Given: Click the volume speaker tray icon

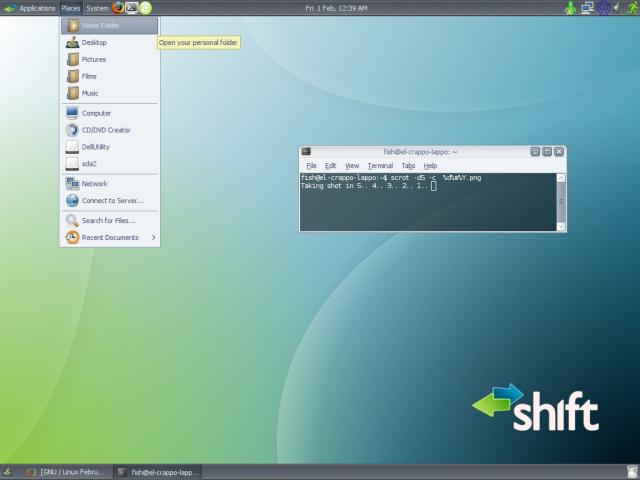Looking at the screenshot, I should pyautogui.click(x=617, y=7).
